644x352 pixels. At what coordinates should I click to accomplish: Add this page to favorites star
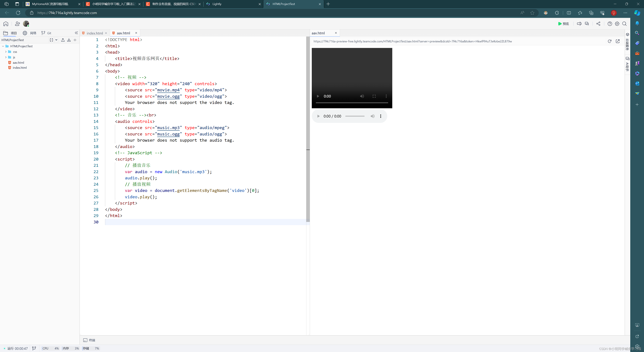(532, 13)
